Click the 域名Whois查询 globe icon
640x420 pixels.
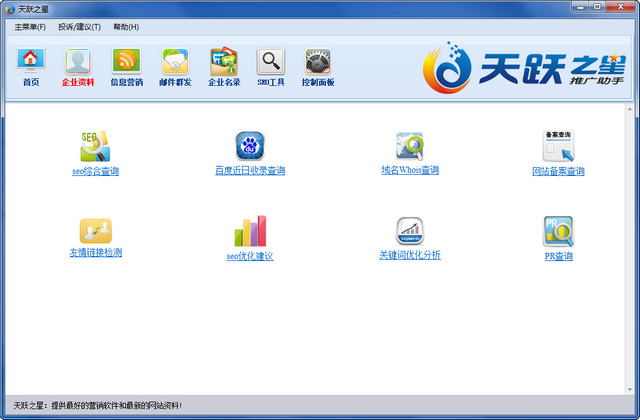coord(410,146)
